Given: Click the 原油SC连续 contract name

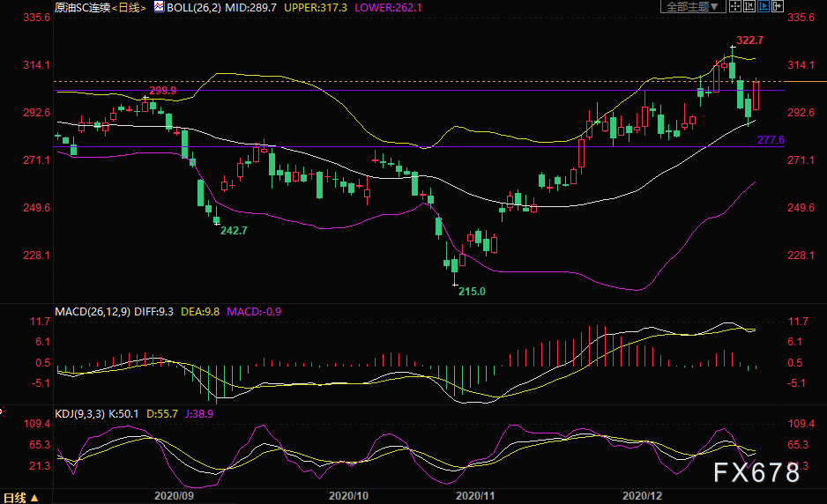Looking at the screenshot, I should point(81,6).
